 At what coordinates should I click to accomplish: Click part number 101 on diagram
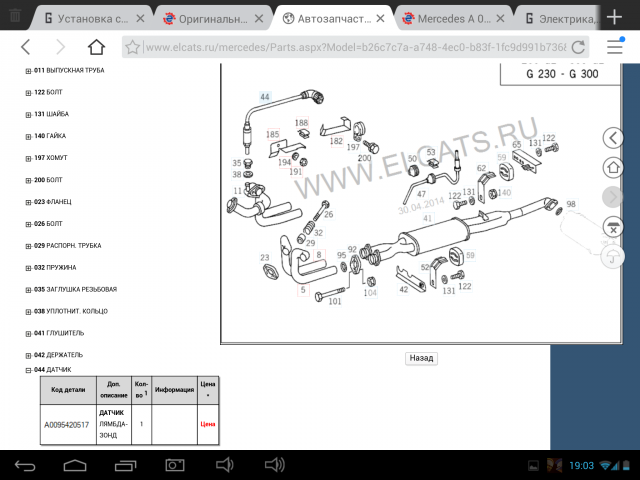coord(335,301)
